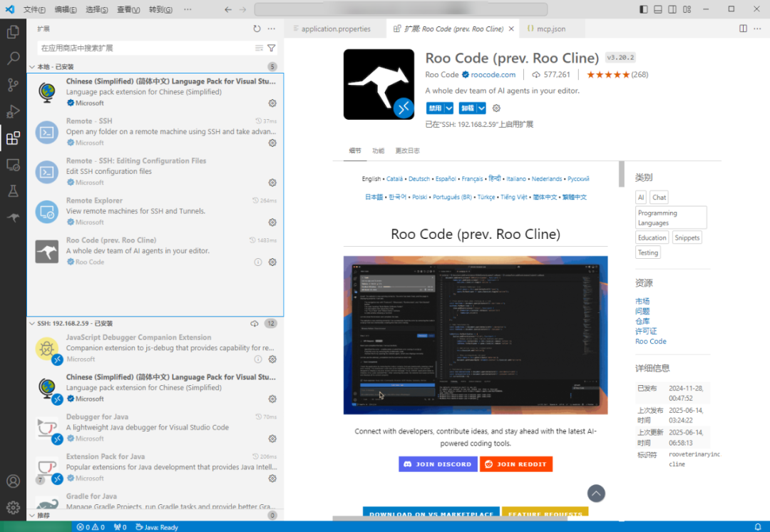The height and width of the screenshot is (532, 770).
Task: Click the Join Discord button
Action: pyautogui.click(x=438, y=464)
